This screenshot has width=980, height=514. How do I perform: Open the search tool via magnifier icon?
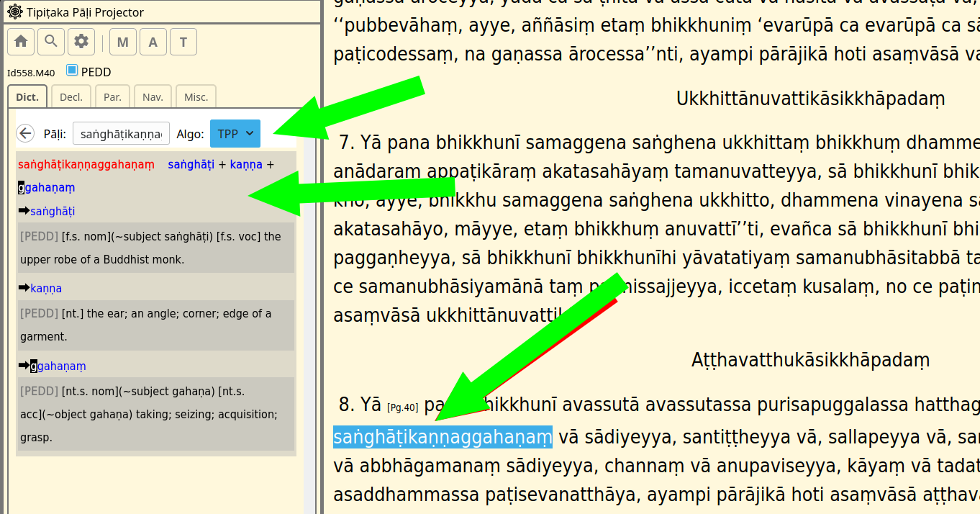pyautogui.click(x=50, y=41)
